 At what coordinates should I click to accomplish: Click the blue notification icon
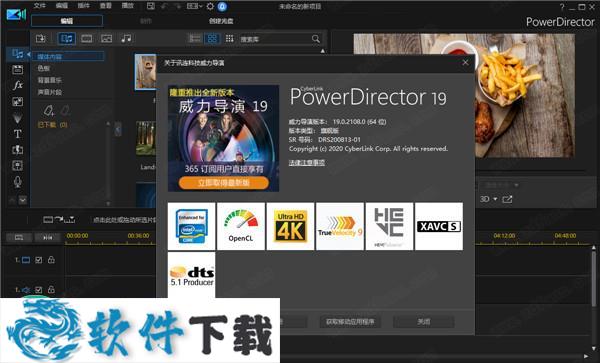click(x=222, y=7)
